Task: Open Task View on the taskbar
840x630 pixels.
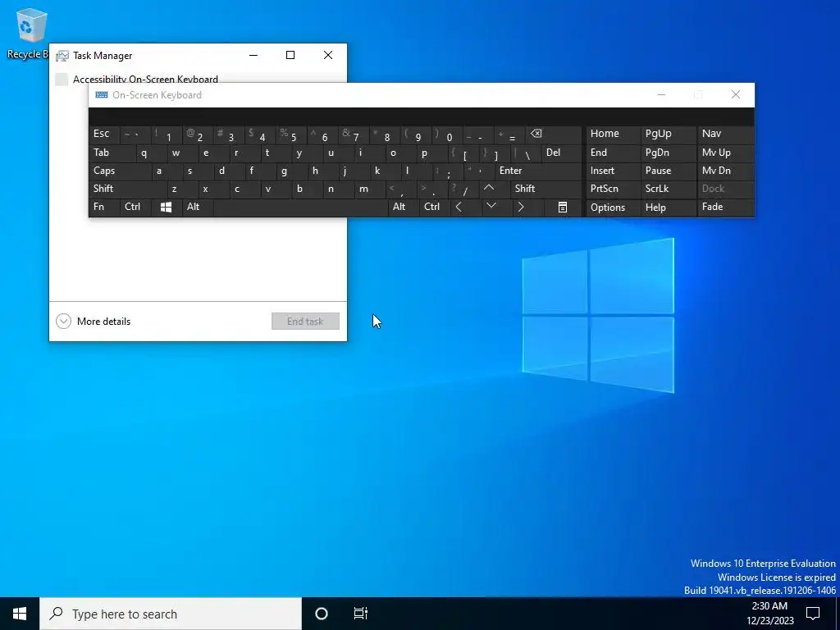Action: click(x=361, y=614)
